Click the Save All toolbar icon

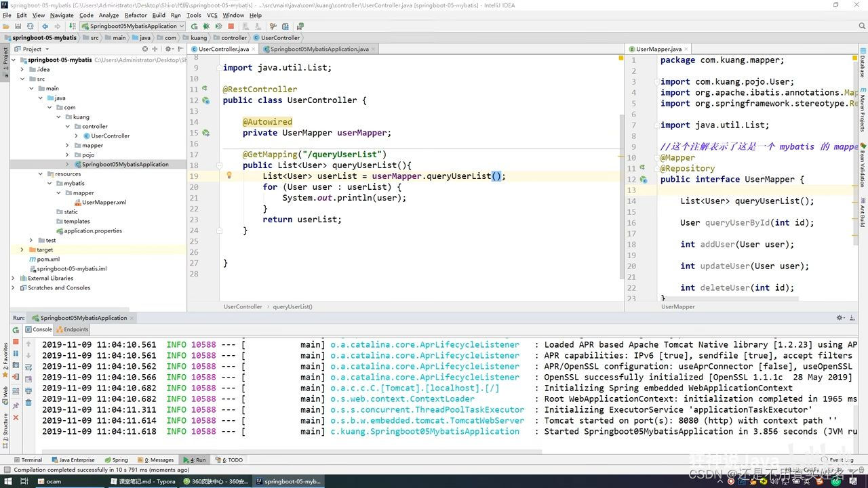[x=18, y=26]
